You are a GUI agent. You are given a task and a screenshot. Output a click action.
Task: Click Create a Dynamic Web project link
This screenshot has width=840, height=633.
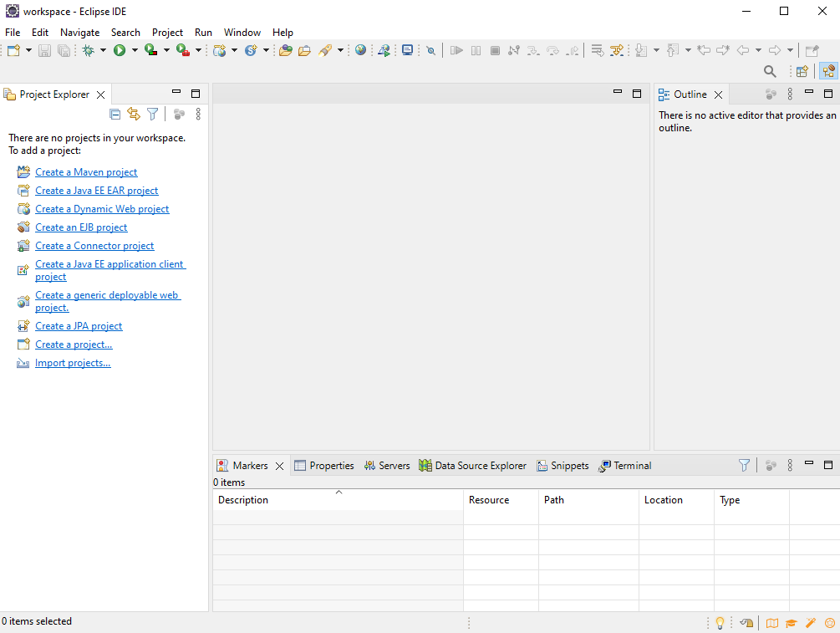[x=102, y=209]
